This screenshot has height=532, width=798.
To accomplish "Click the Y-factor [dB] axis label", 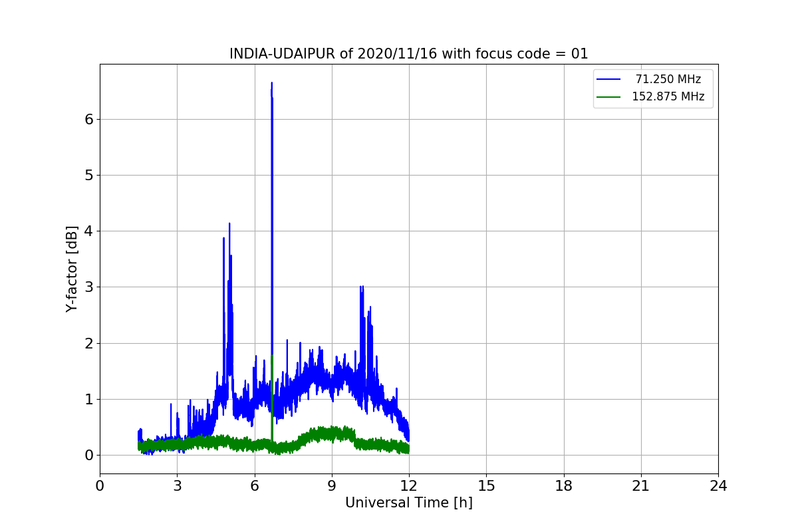I will coord(72,269).
